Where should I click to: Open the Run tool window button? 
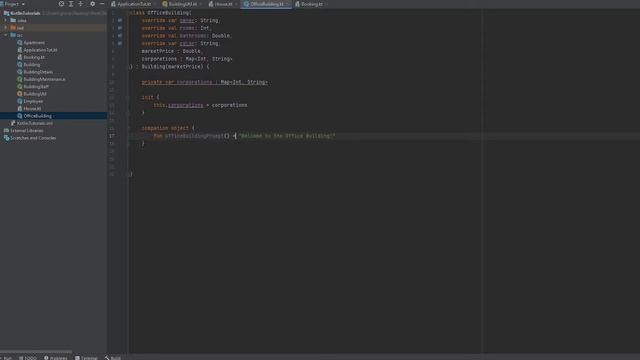pyautogui.click(x=6, y=358)
